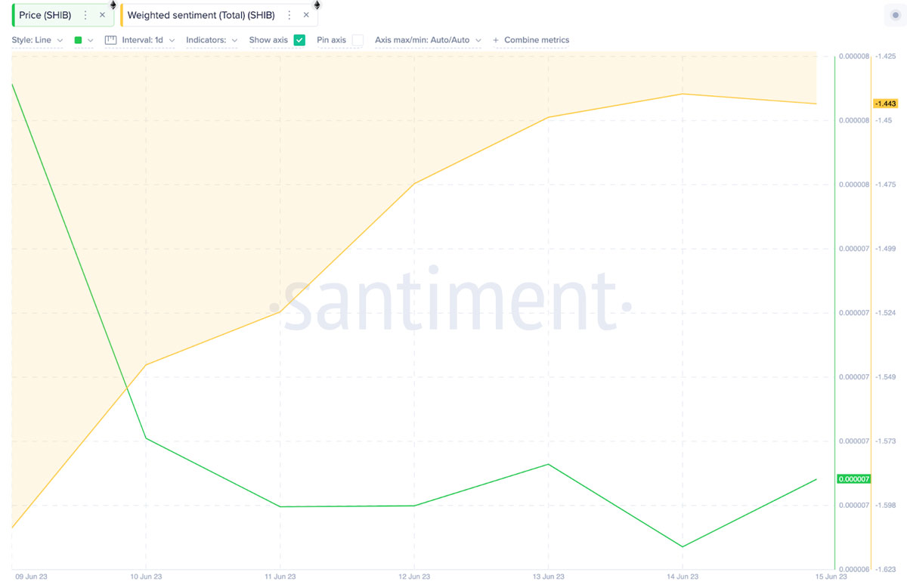Click the ruler icon beside Interval
907x588 pixels.
(110, 40)
